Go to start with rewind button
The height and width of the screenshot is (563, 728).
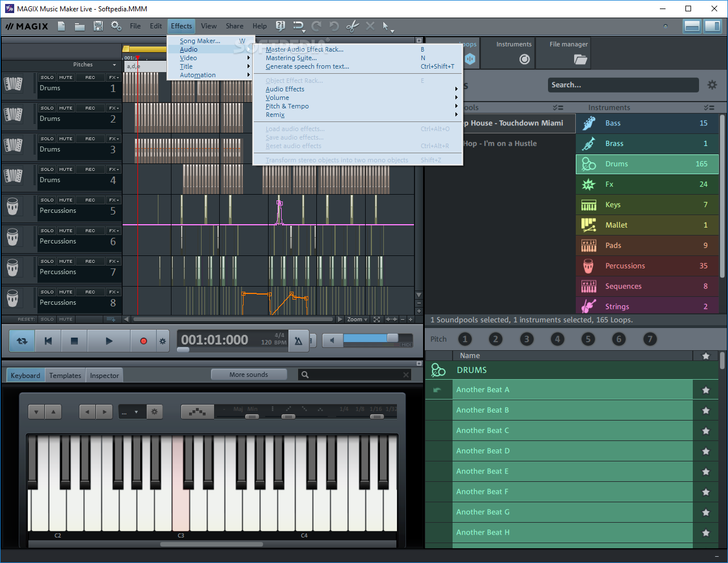tap(48, 341)
